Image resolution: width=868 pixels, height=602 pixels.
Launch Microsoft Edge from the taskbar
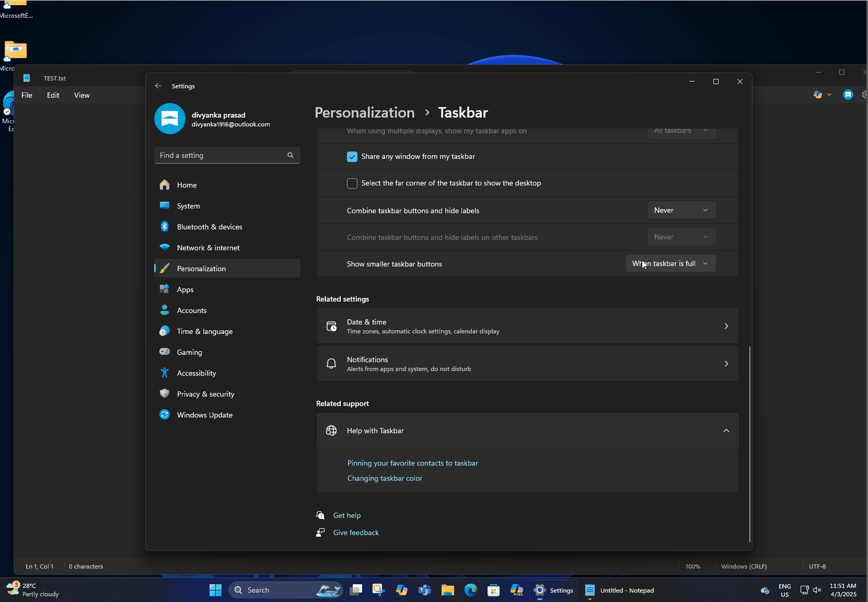click(x=470, y=590)
